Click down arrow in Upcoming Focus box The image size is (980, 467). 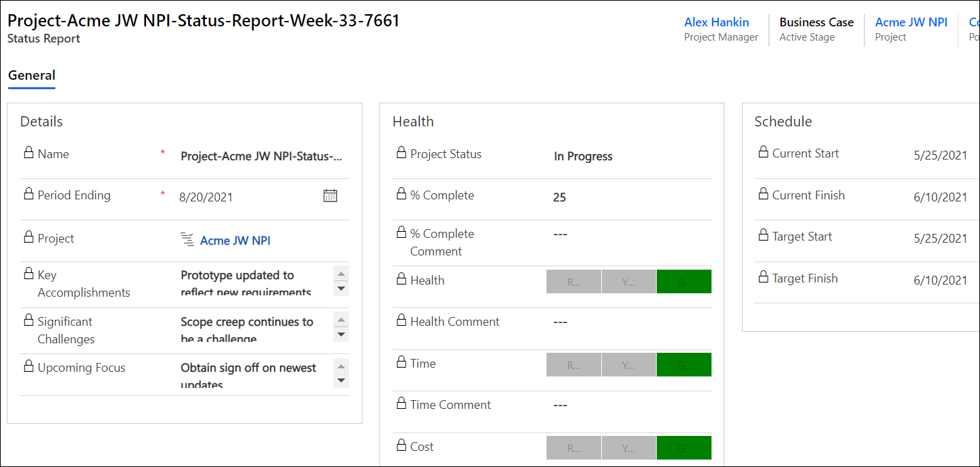click(x=342, y=380)
